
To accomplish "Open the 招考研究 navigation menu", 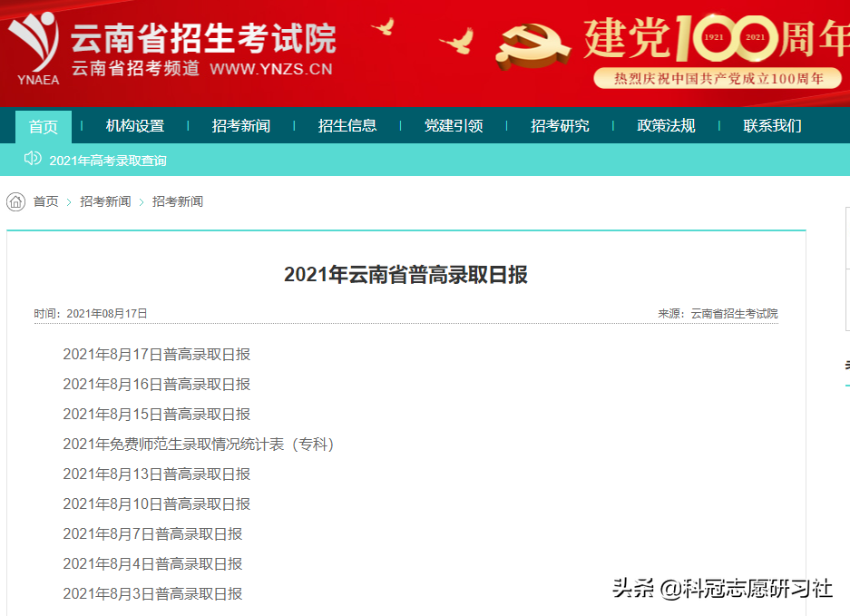I will tap(560, 126).
